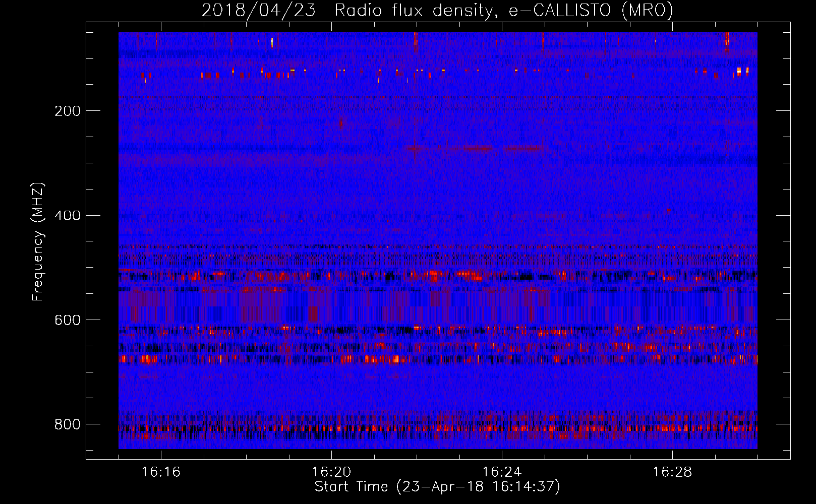Click the 600 frequency tick label
Viewport: 816px width, 504px height.
(68, 321)
